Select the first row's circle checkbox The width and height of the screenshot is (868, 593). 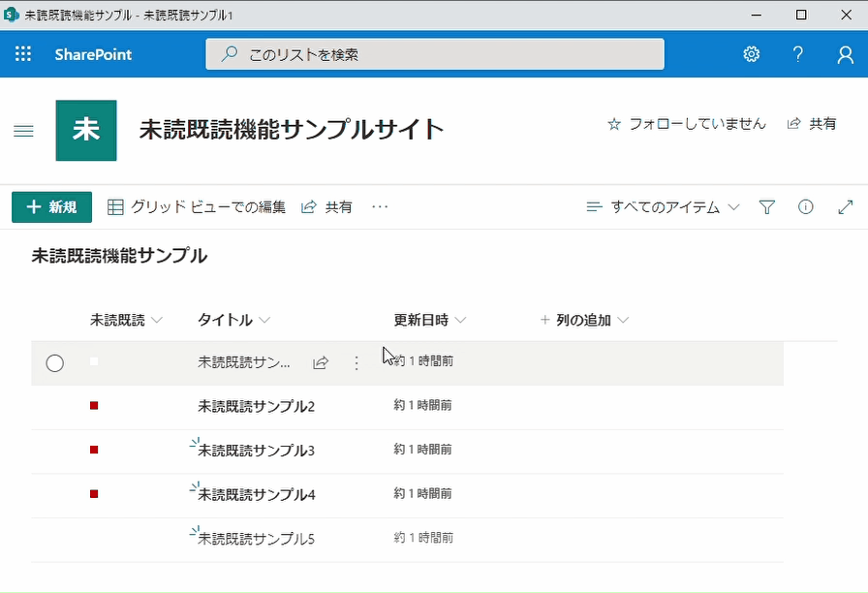tap(55, 363)
